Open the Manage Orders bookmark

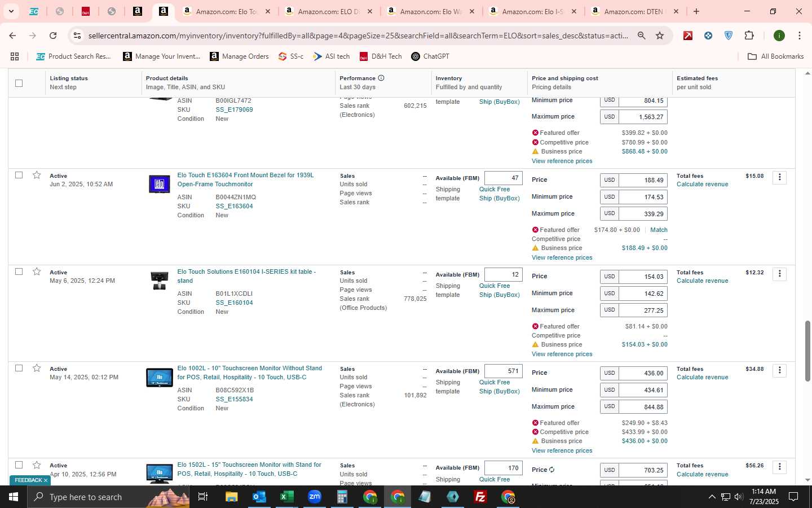(x=239, y=56)
